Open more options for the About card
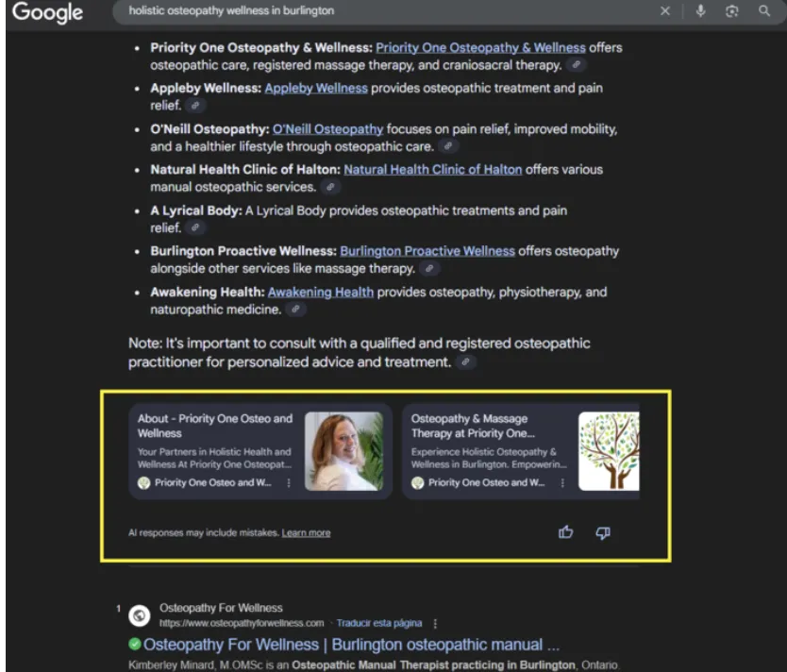The height and width of the screenshot is (672, 787). tap(289, 483)
